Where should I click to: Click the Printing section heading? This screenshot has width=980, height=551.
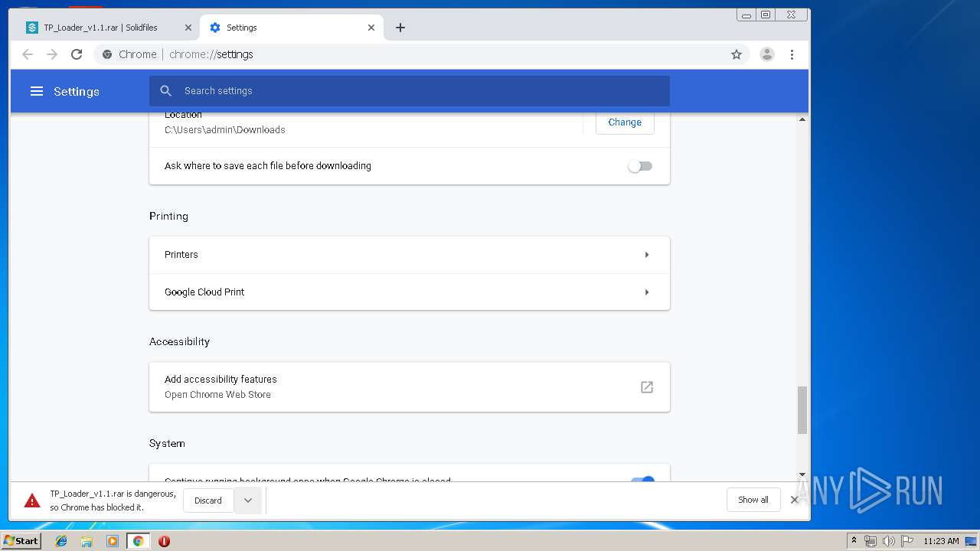point(168,217)
